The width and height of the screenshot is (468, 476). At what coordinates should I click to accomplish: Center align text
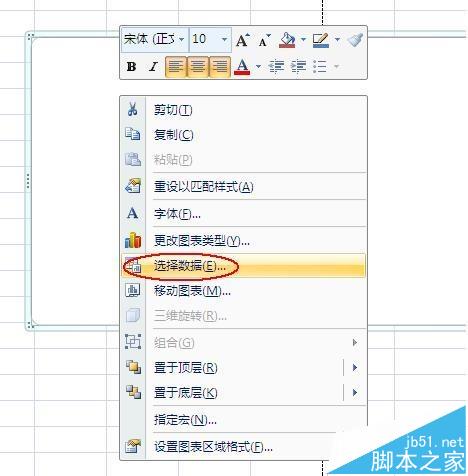click(198, 67)
